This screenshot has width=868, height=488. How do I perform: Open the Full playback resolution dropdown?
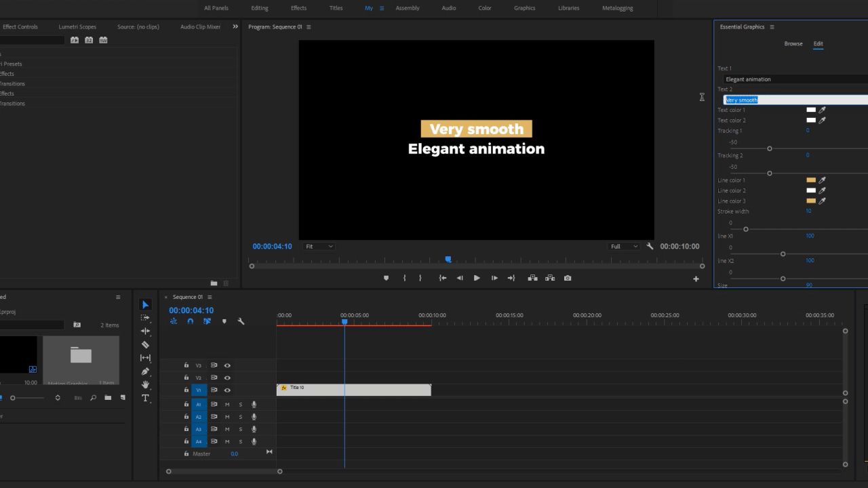tap(623, 247)
